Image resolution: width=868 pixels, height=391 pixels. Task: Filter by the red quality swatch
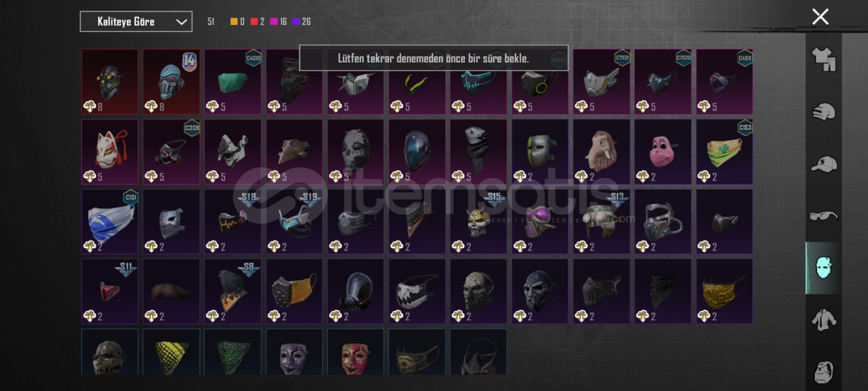pos(254,22)
